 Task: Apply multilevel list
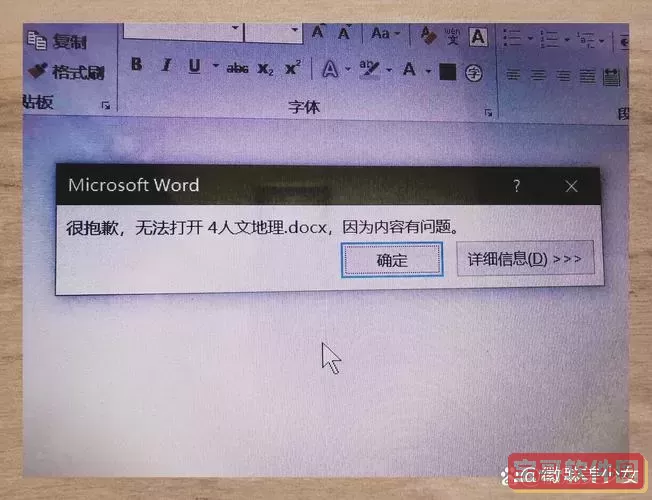click(586, 40)
